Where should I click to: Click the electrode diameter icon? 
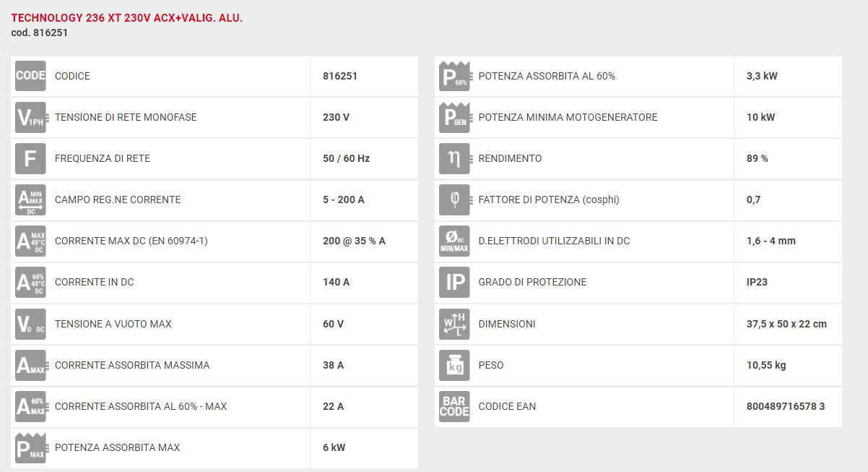coord(454,241)
